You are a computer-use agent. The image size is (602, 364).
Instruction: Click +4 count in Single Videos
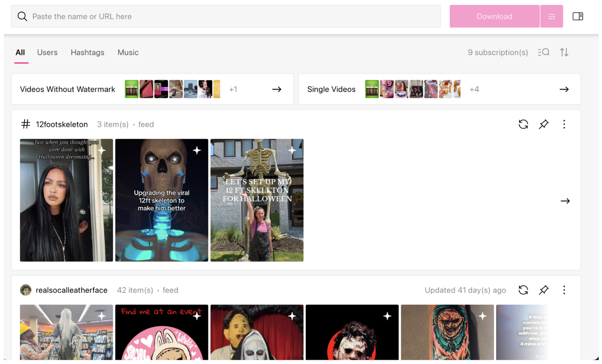pyautogui.click(x=474, y=89)
